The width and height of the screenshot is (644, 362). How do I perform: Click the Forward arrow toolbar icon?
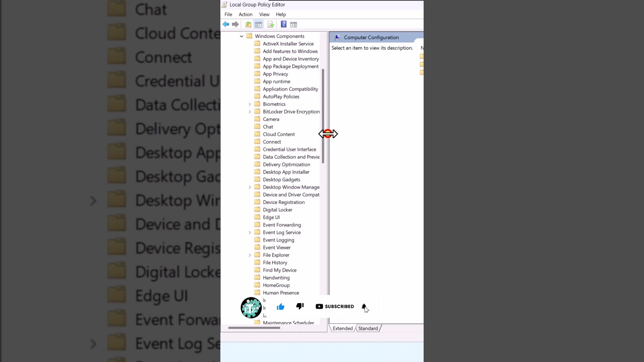coord(235,24)
